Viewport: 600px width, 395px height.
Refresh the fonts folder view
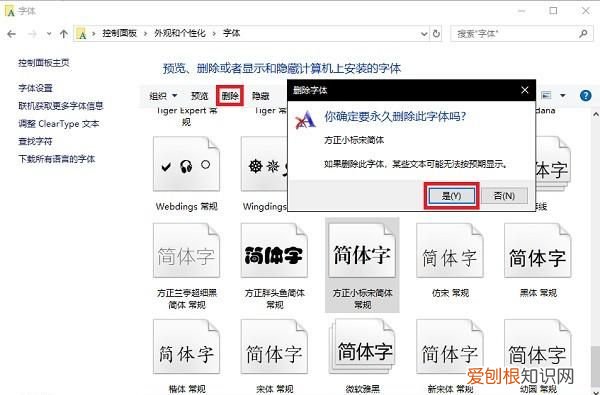point(436,34)
